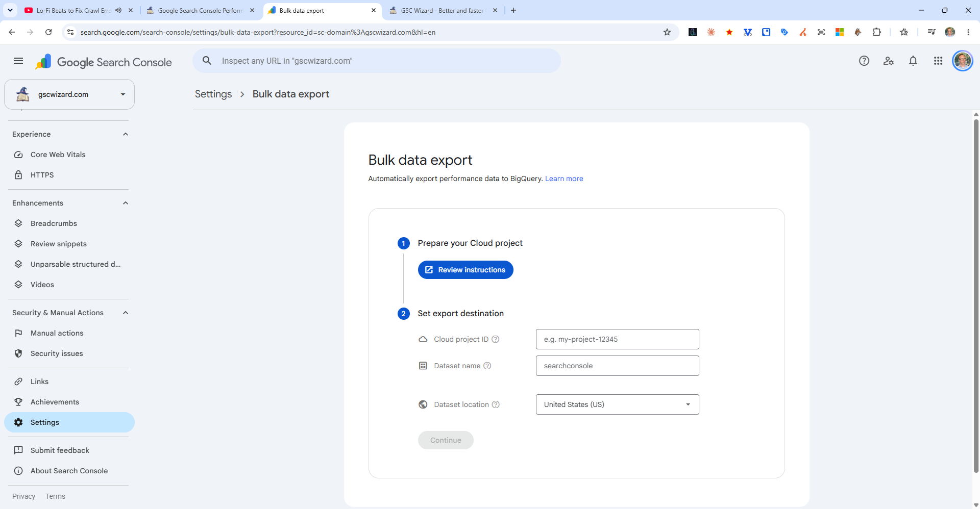
Task: Collapse Security & Manual Actions section
Action: pyautogui.click(x=126, y=313)
